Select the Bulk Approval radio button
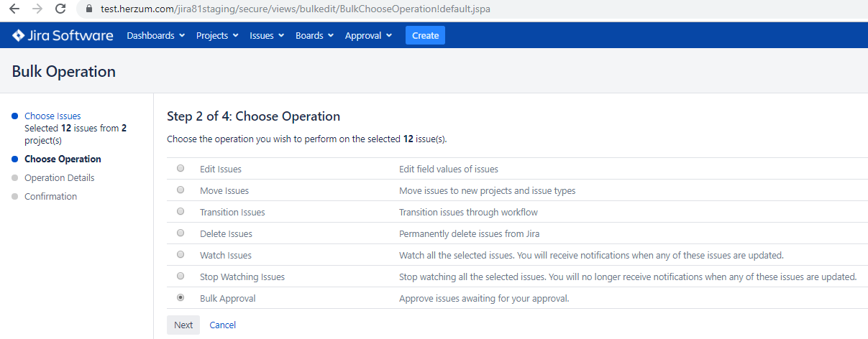868x339 pixels. click(x=181, y=298)
